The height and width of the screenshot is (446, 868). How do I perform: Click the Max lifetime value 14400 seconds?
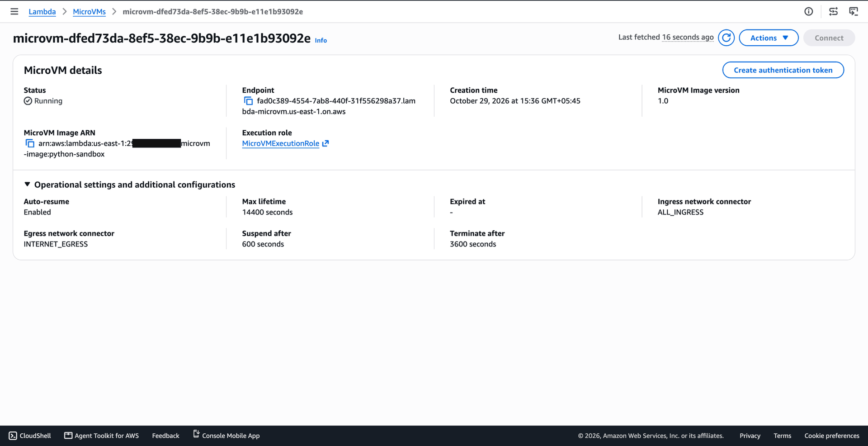pos(267,212)
